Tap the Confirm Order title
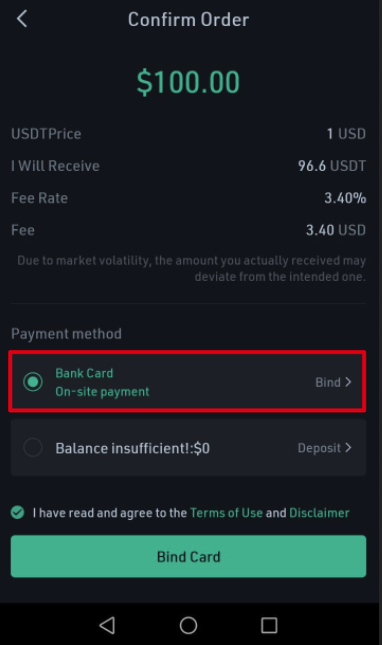Screen dimensions: 382x645 (188, 19)
